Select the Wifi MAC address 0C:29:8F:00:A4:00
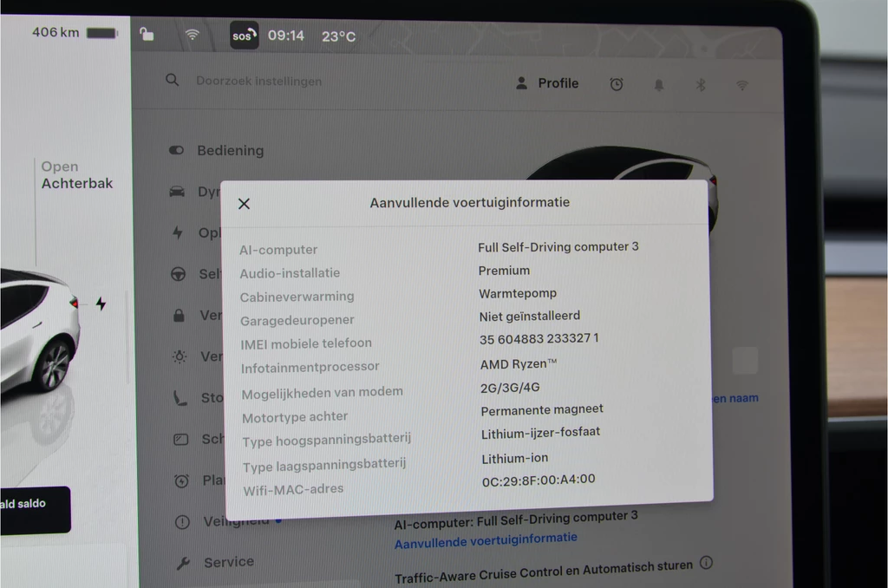The image size is (888, 588). [x=539, y=480]
